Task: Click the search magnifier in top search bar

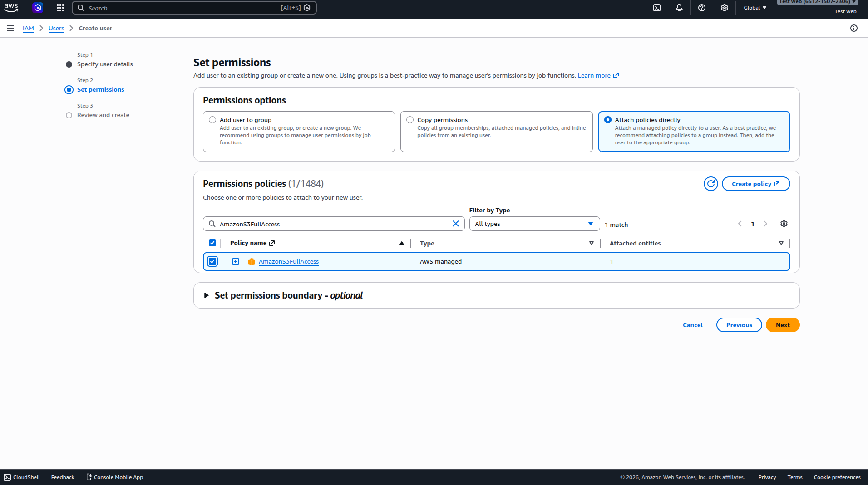Action: [81, 8]
